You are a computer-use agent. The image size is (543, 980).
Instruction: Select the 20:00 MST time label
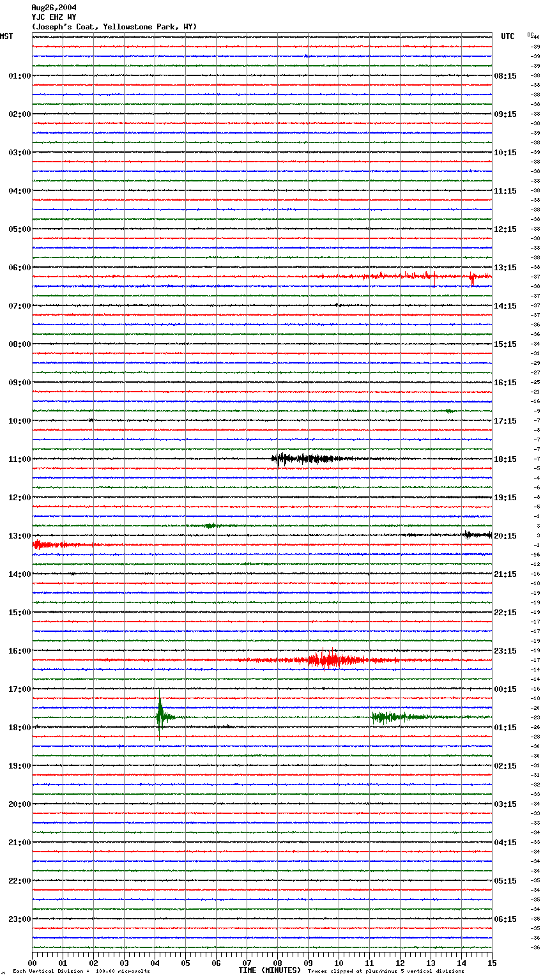(19, 804)
